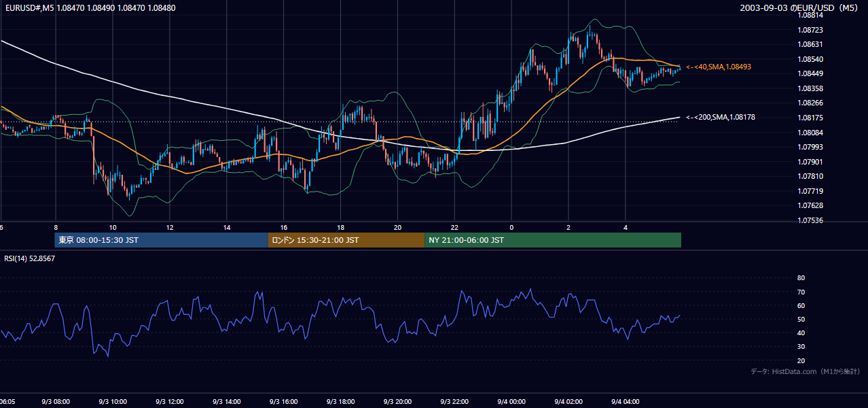Click the 9/3 20:00 time label
This screenshot has height=408, width=868.
pyautogui.click(x=398, y=402)
